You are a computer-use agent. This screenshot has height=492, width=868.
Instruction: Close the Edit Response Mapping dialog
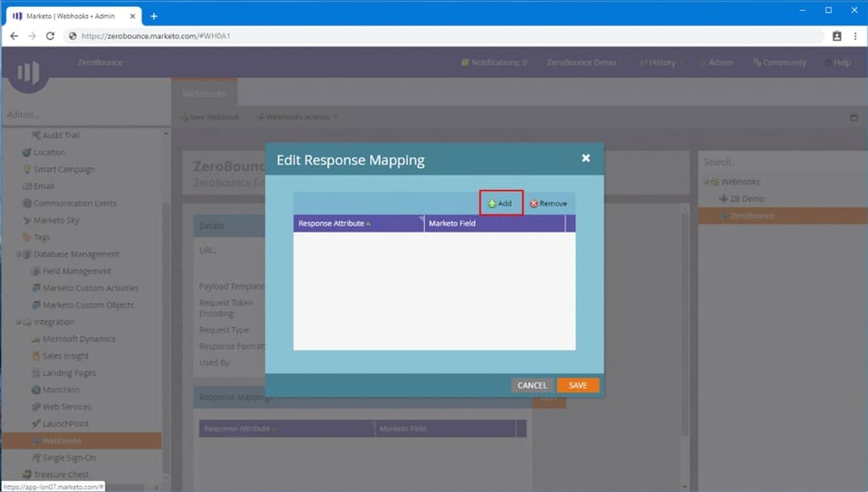pos(586,159)
